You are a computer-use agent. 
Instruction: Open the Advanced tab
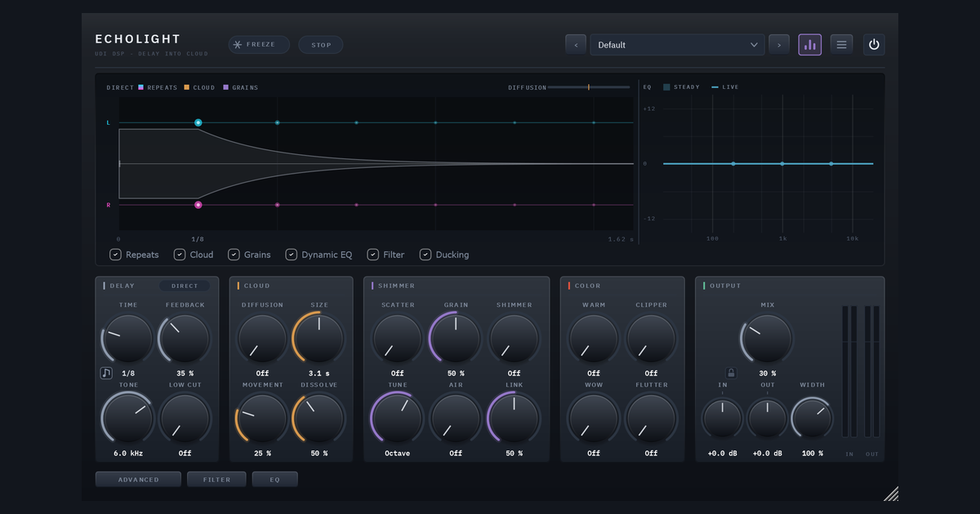[139, 480]
